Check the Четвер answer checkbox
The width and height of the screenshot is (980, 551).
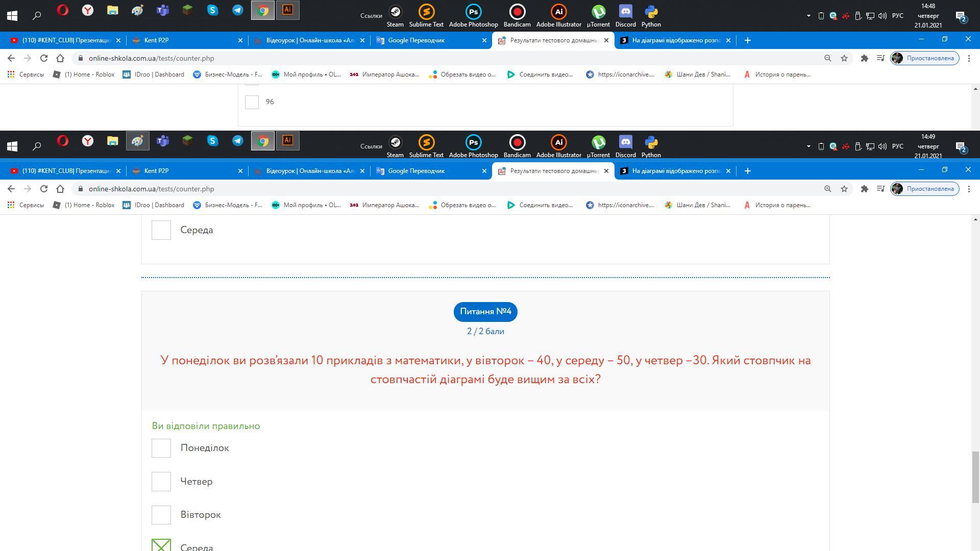click(x=161, y=482)
